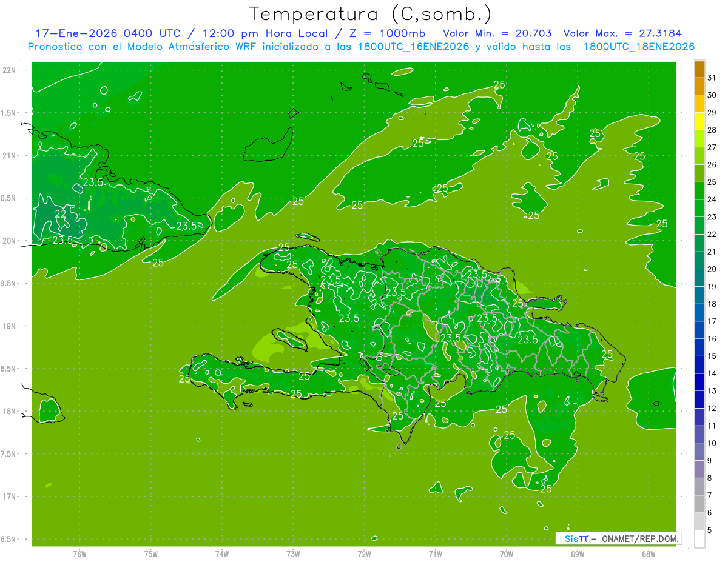Click the "20N" latitude axis label
Screen dimensions: 728x562
pos(10,241)
